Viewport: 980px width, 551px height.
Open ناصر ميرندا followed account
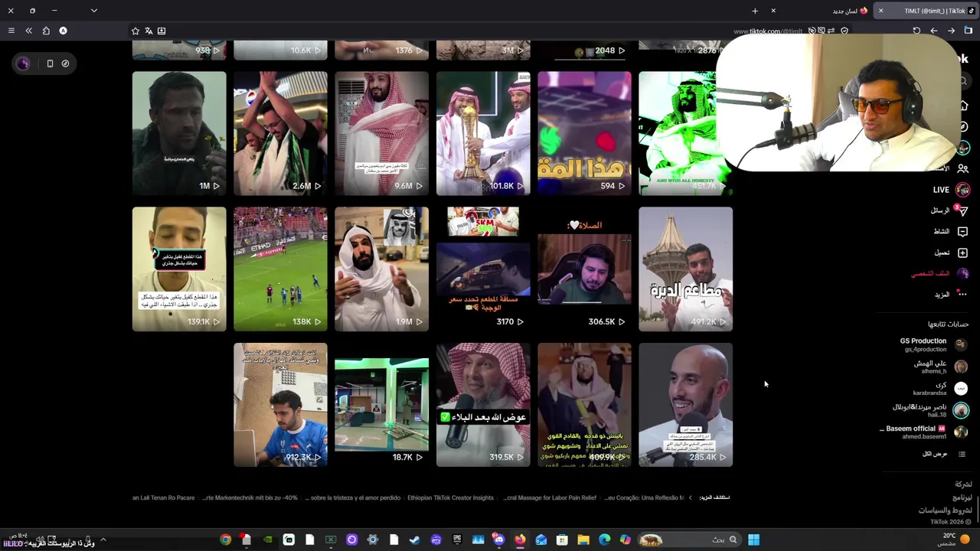pyautogui.click(x=930, y=410)
